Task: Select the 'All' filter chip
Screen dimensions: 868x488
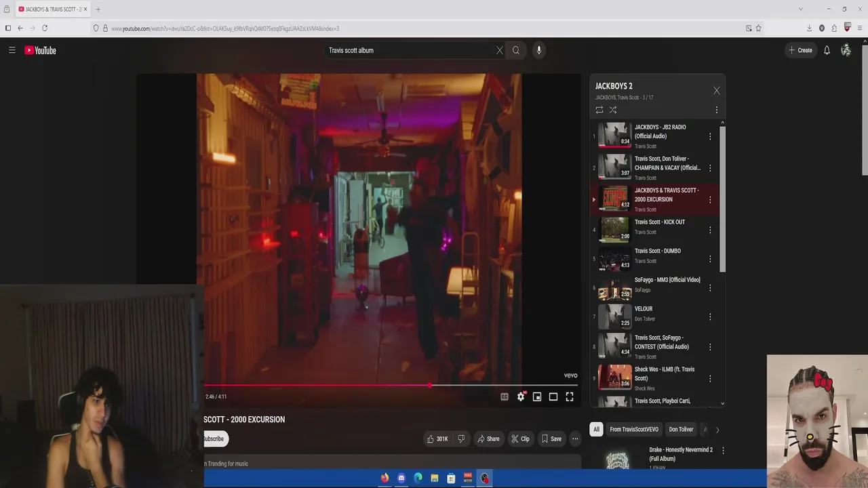Action: coord(597,430)
